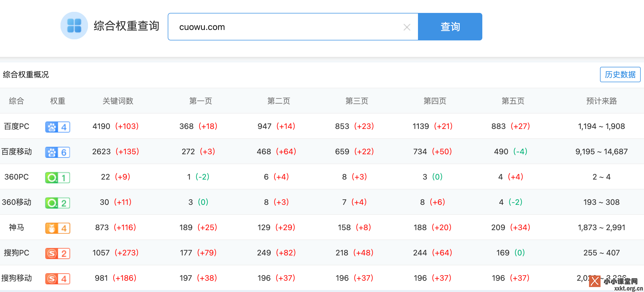Click 神马 fifth page value 209
Viewport: 644px width, 292px height.
[498, 227]
